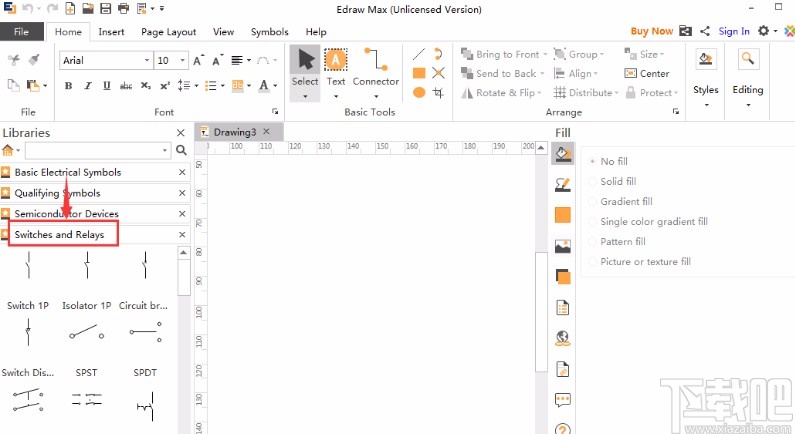Expand font color dropdown arrow
795x434 pixels.
coord(275,86)
